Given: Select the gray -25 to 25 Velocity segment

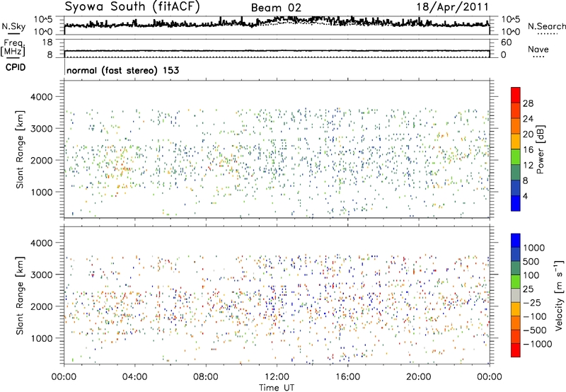Looking at the screenshot, I should pos(516,295).
